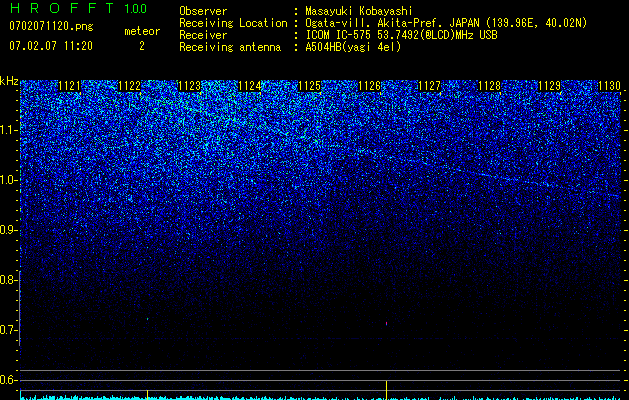Screen dimensions: 629x400
Task: Click the red meteor echo dot near 0.7 kHz
Action: [386, 323]
